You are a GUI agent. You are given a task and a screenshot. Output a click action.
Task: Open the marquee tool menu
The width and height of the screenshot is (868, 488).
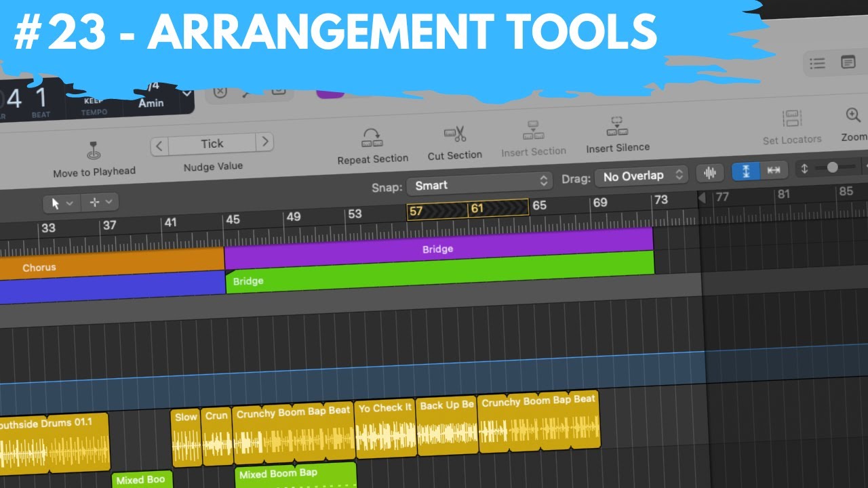[x=100, y=202]
